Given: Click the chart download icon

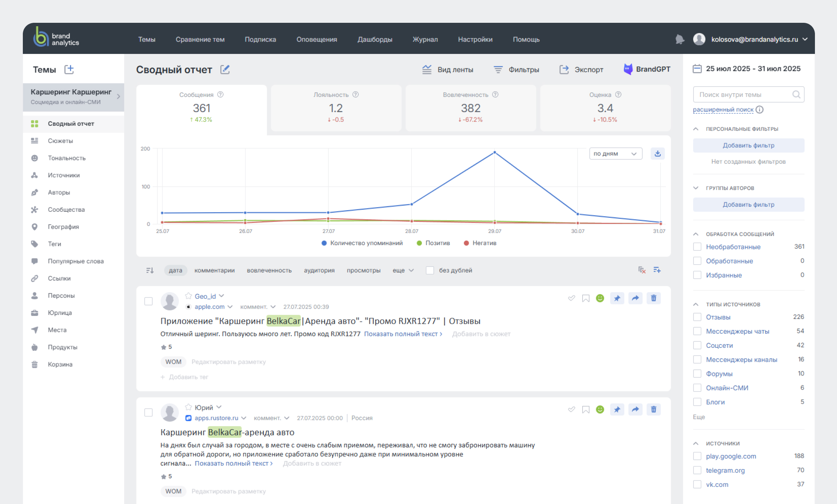Looking at the screenshot, I should tap(657, 154).
